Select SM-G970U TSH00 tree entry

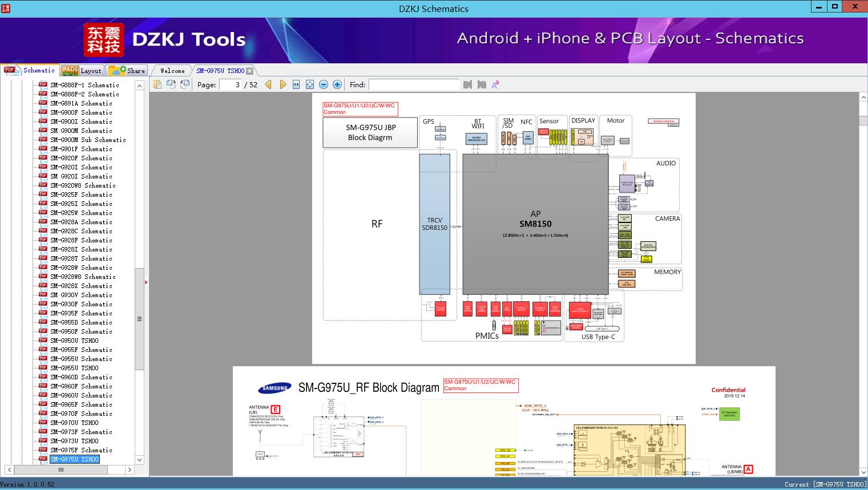point(74,423)
